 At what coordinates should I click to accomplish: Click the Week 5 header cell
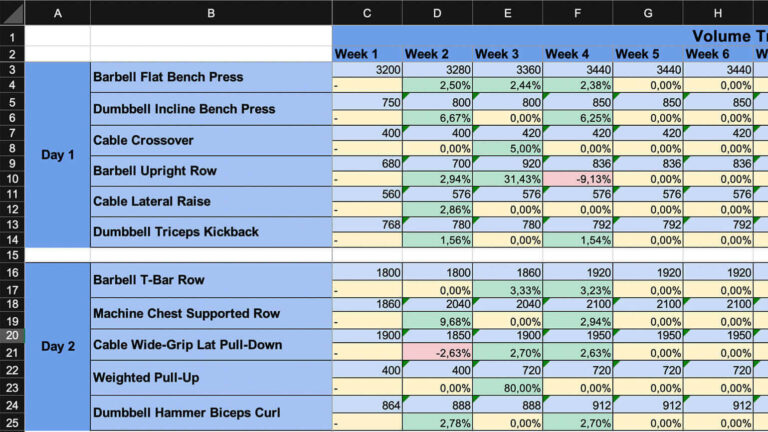click(647, 54)
